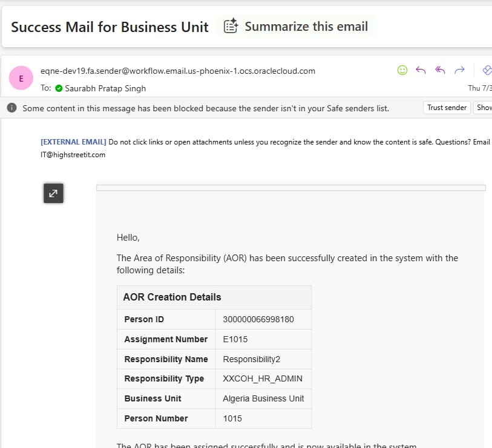Viewport: 492px width, 448px height.
Task: Click the Summarize sparkle icon
Action: pyautogui.click(x=231, y=26)
